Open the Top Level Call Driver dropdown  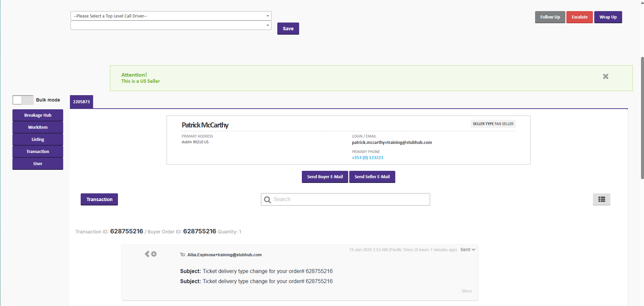(x=171, y=16)
